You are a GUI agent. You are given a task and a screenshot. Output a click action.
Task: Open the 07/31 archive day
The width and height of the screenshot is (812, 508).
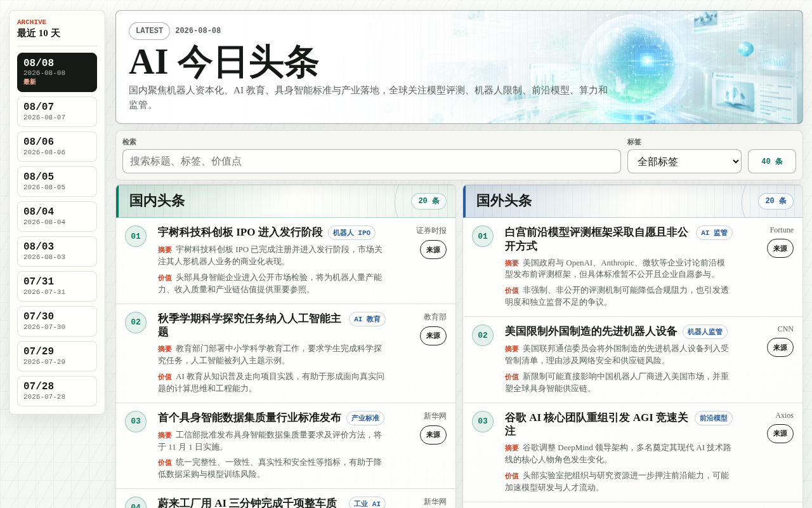[57, 286]
